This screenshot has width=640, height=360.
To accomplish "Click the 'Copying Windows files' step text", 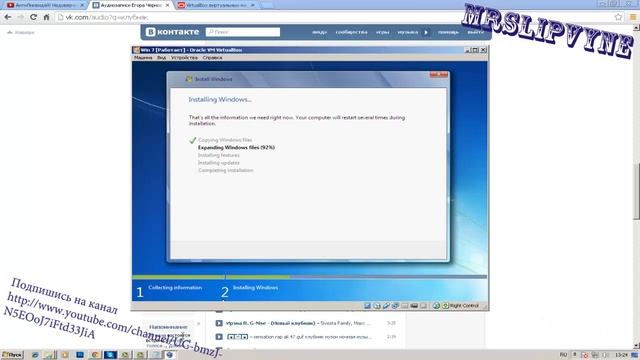I will [225, 140].
